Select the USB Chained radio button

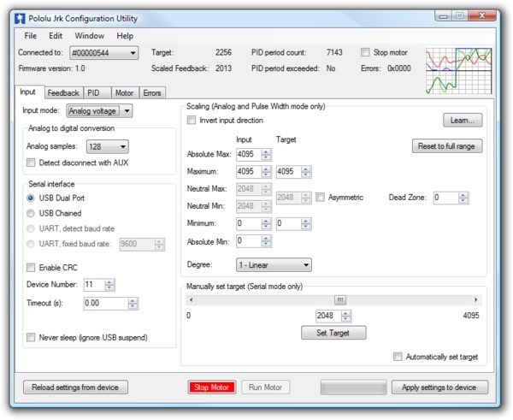32,213
